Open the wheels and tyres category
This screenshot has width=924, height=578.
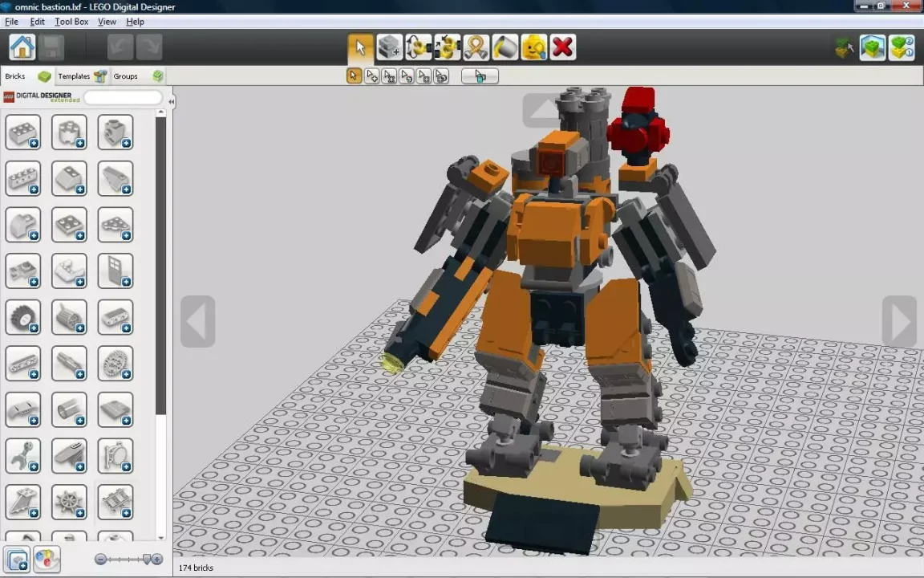pyautogui.click(x=23, y=317)
